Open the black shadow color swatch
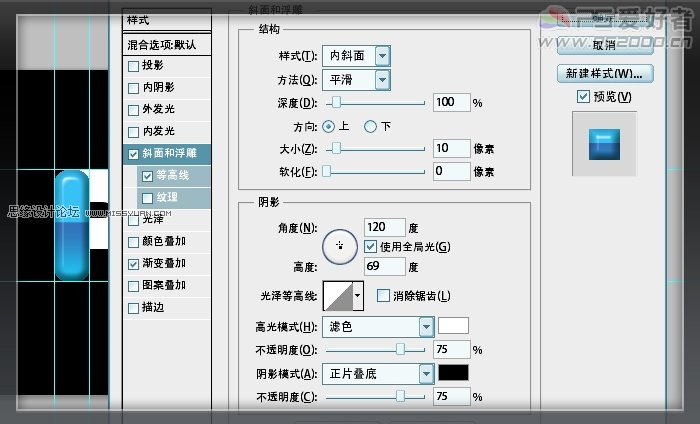 click(x=453, y=373)
